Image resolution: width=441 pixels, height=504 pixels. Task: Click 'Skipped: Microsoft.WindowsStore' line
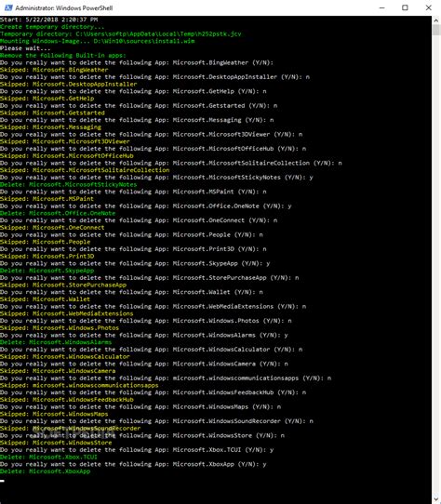tap(56, 443)
